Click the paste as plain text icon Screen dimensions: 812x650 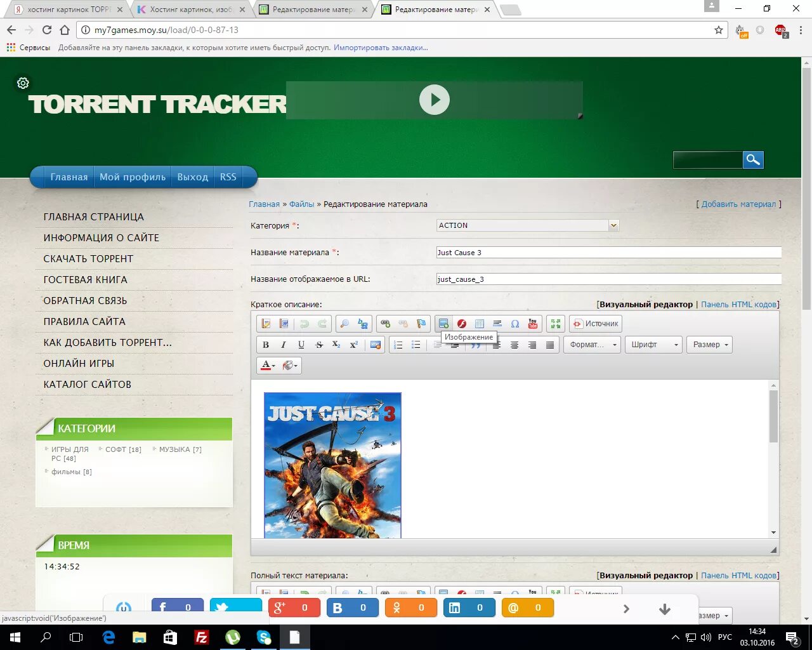266,324
